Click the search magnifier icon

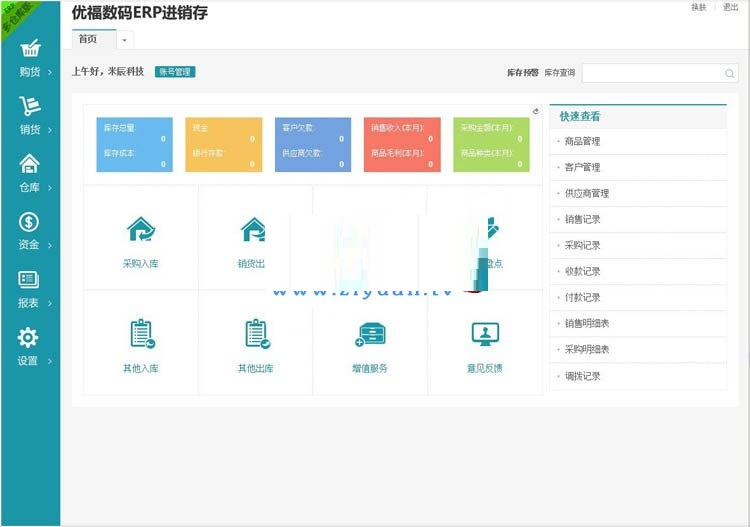point(730,73)
